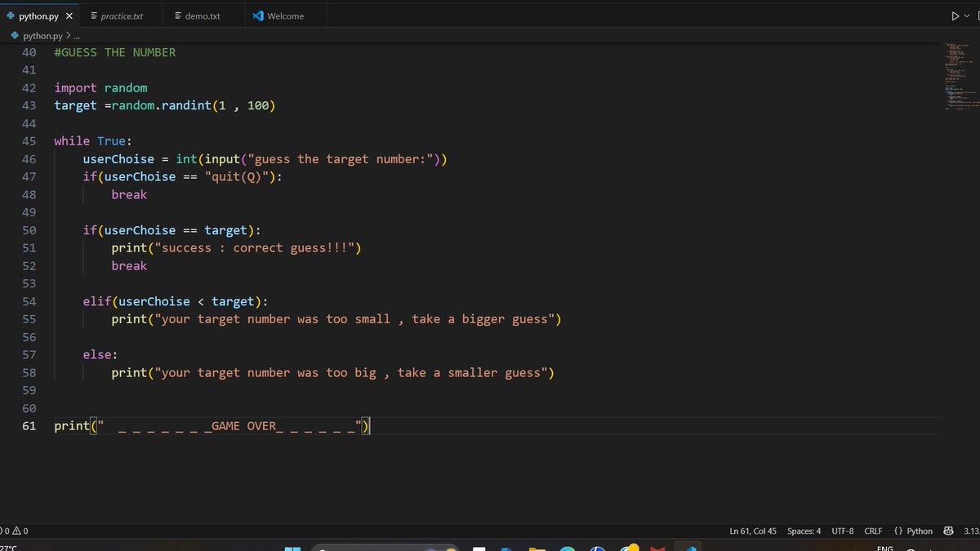Select Python interpreter version 3.13
This screenshot has height=551, width=980.
tap(971, 531)
